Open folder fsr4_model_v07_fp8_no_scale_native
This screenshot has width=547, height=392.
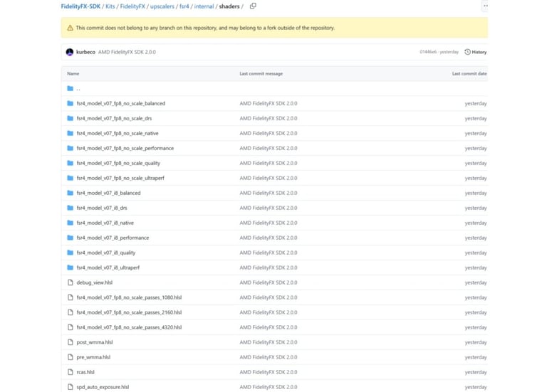pyautogui.click(x=118, y=134)
